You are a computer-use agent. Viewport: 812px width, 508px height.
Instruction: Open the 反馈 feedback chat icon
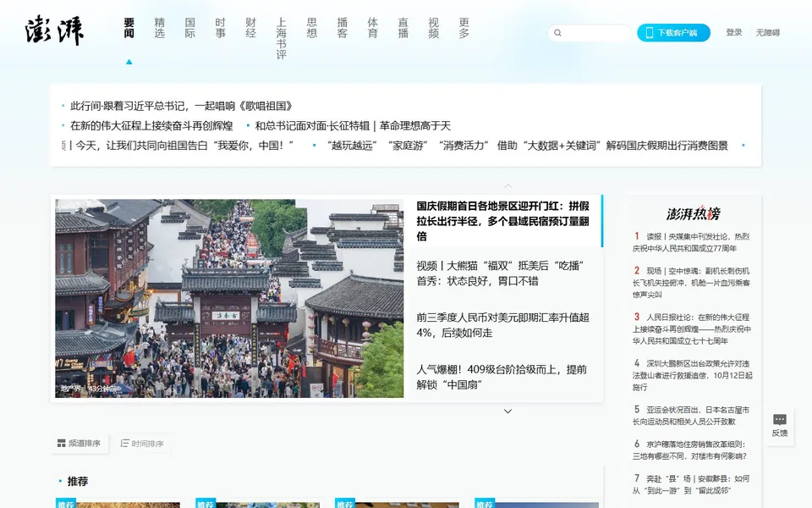(x=779, y=419)
